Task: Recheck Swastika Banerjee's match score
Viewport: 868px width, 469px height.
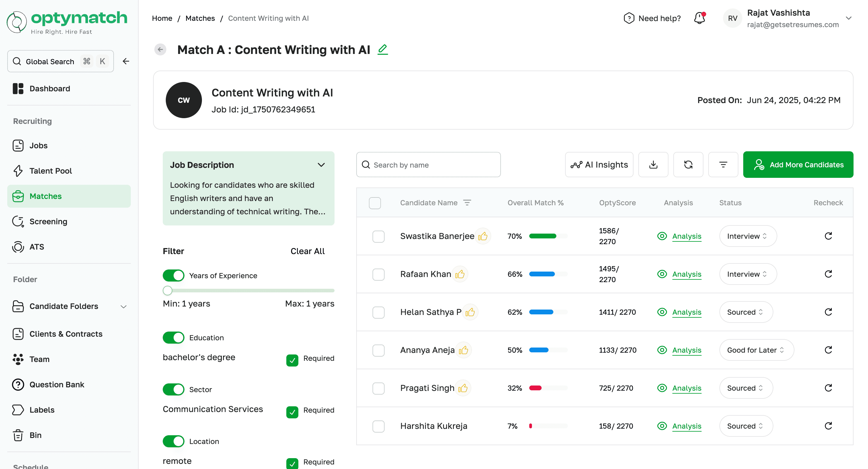Action: point(828,236)
